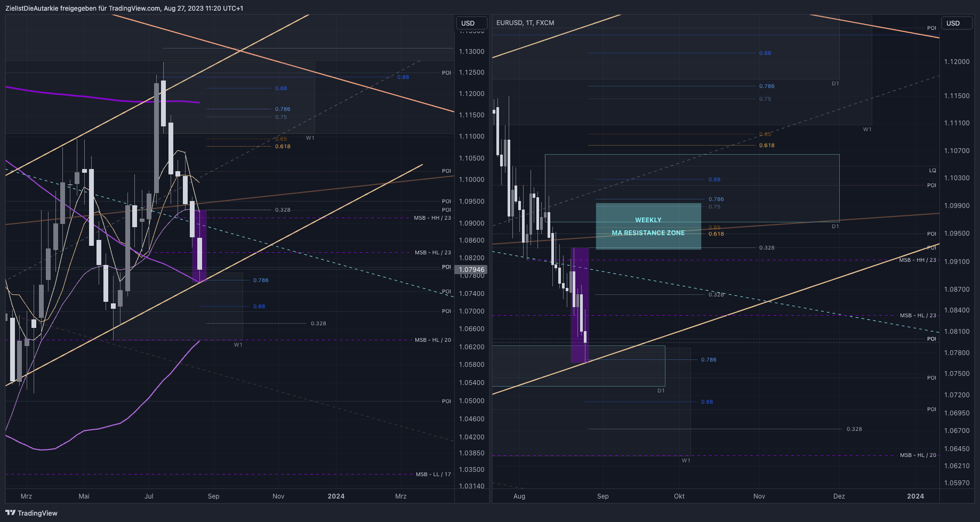Screen dimensions: 980x522
Task: Click the TradingView logo at bottom left
Action: point(31,513)
